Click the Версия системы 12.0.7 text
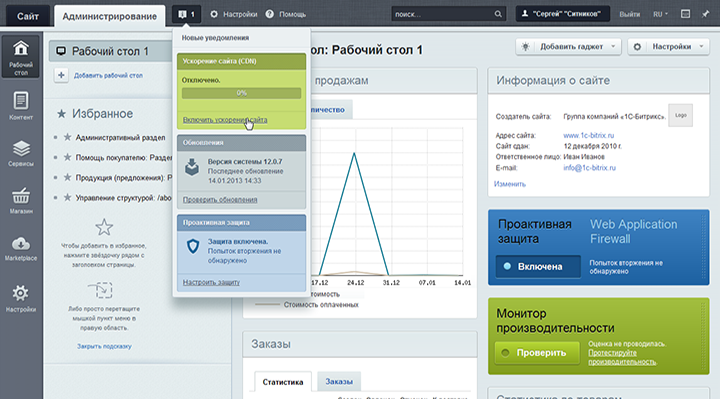The height and width of the screenshot is (399, 720). 245,162
